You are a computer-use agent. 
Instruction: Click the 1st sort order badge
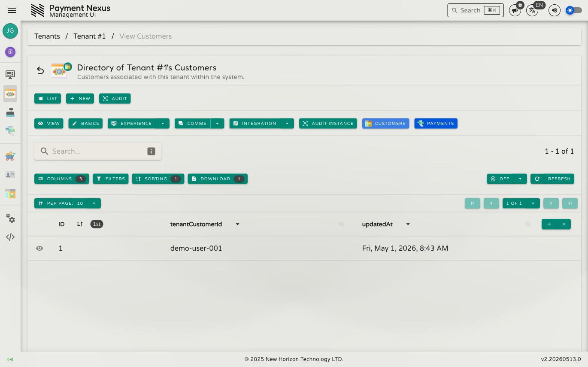click(97, 224)
